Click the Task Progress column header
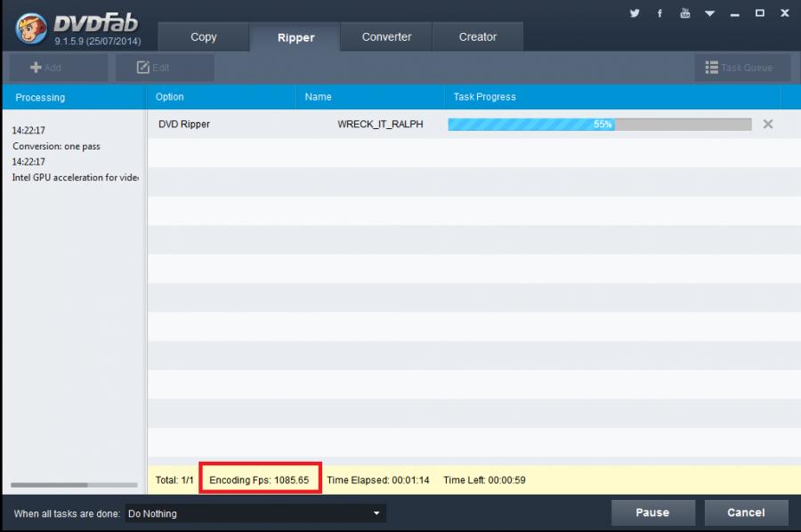801x532 pixels. pos(612,96)
